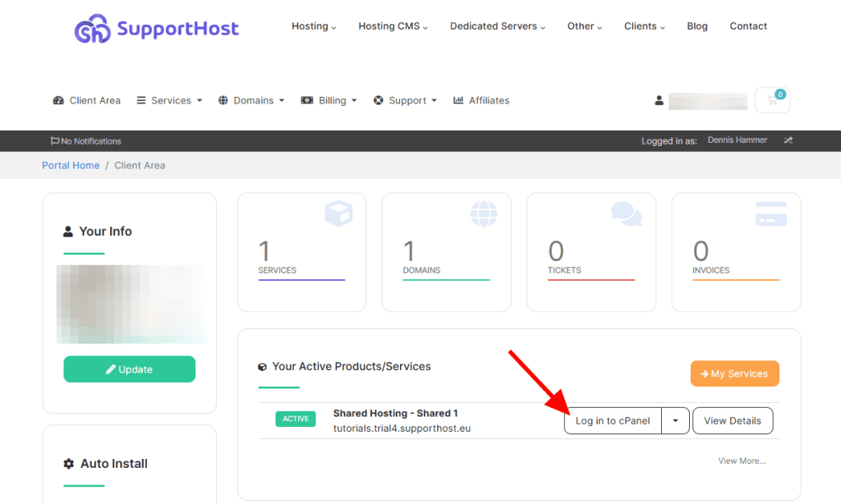Open the Services cube tile
841x504 pixels.
[301, 252]
